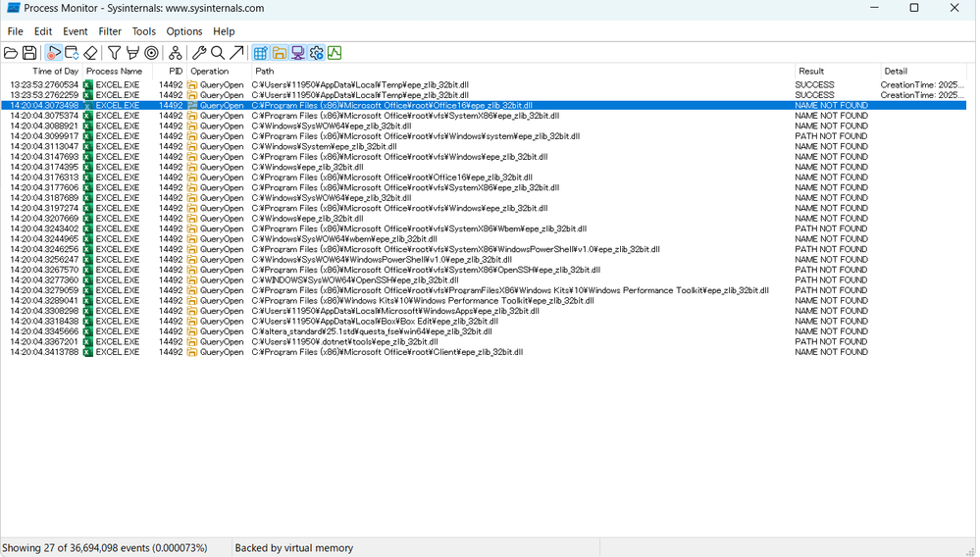Image resolution: width=980 pixels, height=557 pixels.
Task: Open the Help menu
Action: click(224, 31)
